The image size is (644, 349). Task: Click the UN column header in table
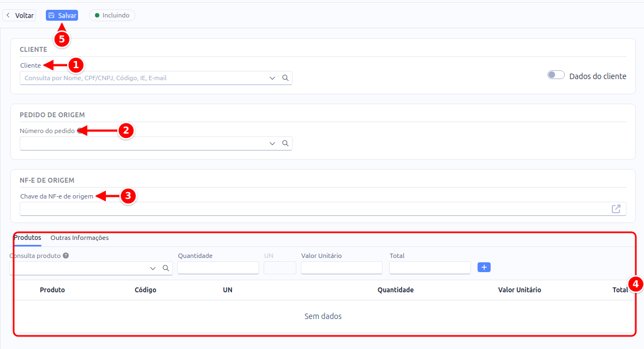(228, 290)
